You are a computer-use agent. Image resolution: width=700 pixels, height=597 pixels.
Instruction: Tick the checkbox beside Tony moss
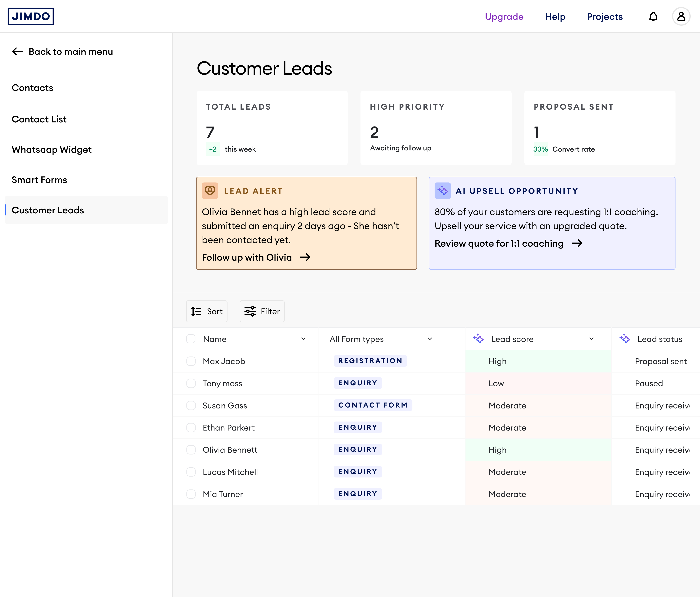[191, 384]
